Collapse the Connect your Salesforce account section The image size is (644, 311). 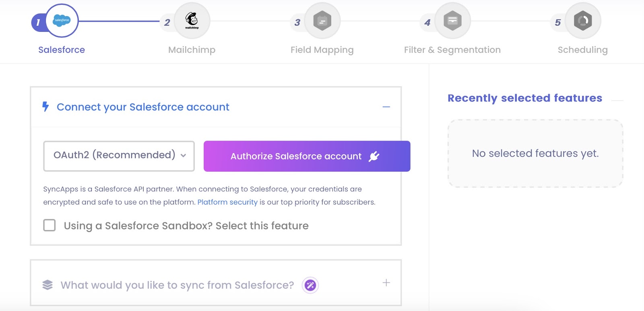(386, 107)
